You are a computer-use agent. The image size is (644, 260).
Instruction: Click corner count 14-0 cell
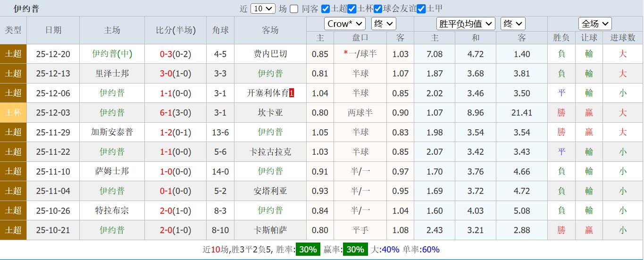[220, 171]
